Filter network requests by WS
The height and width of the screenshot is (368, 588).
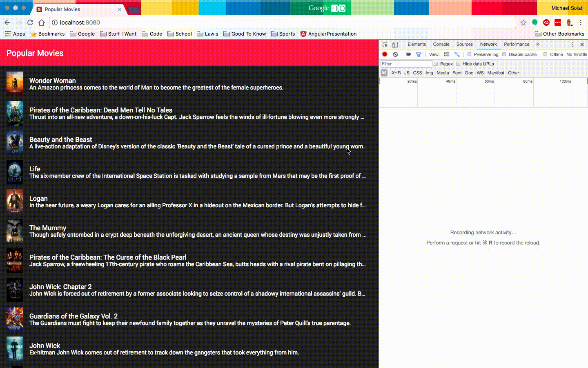[x=480, y=73]
